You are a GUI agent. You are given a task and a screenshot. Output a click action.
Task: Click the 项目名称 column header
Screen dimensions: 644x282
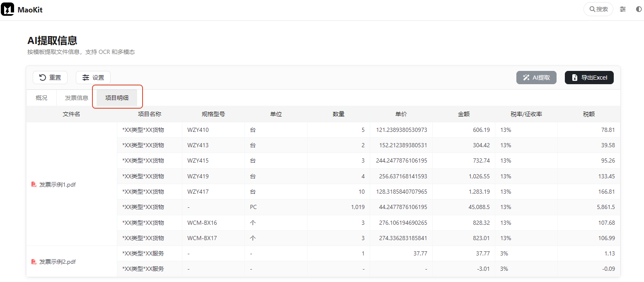coord(150,114)
